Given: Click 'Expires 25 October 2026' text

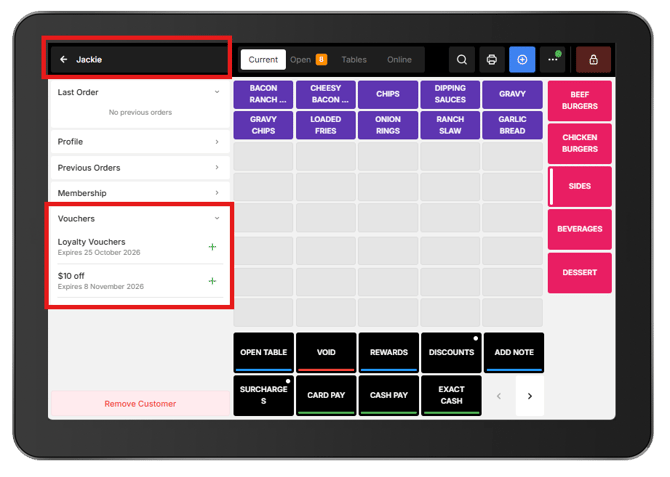Looking at the screenshot, I should [x=99, y=253].
